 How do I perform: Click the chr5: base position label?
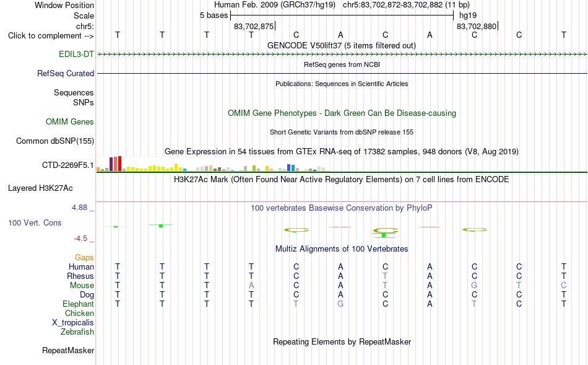point(85,26)
